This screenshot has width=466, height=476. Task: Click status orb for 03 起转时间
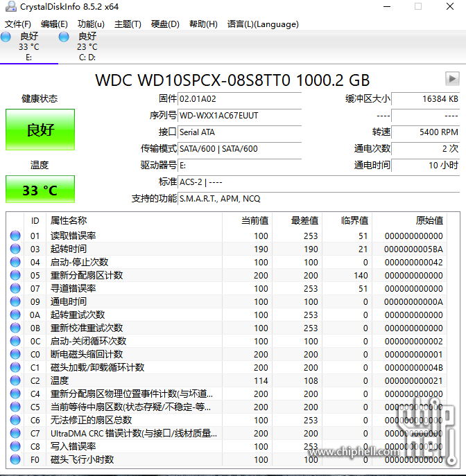coord(15,249)
